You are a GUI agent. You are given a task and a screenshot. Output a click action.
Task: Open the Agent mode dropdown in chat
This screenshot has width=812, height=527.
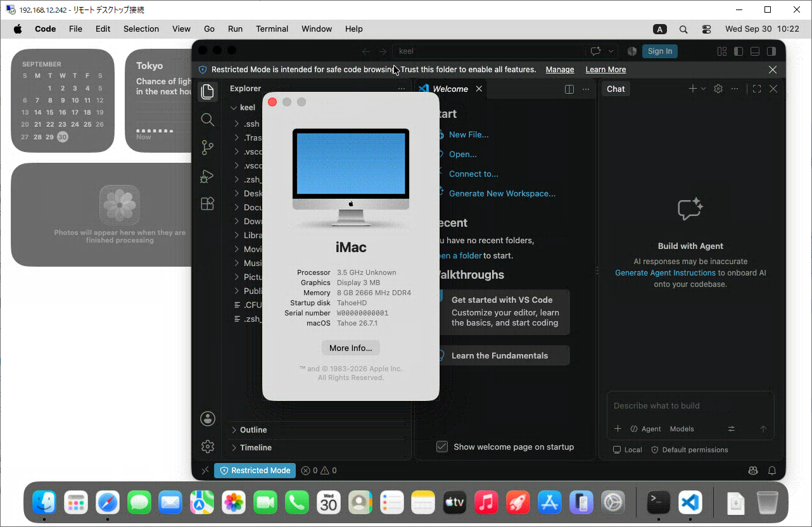(x=646, y=429)
